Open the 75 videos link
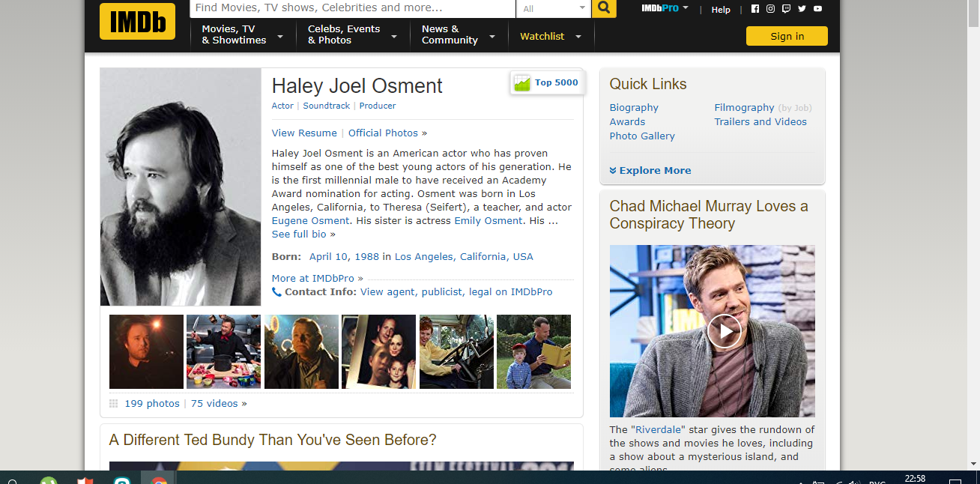980x484 pixels. click(214, 404)
